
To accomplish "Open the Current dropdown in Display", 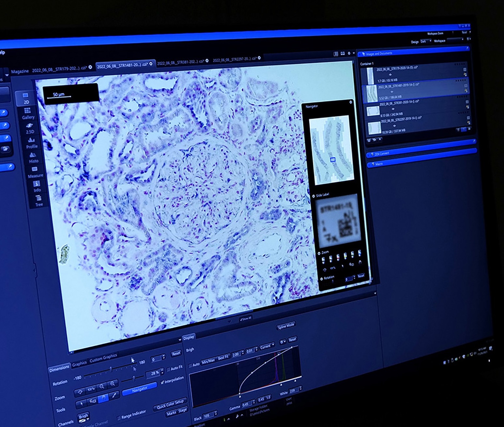I will 267,346.
